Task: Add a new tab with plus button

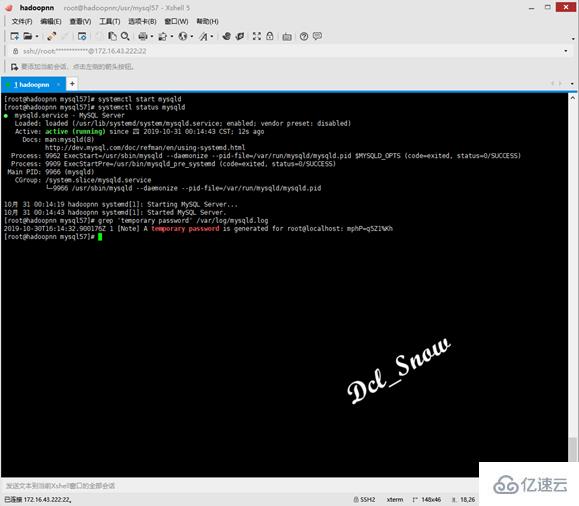Action: pos(72,84)
